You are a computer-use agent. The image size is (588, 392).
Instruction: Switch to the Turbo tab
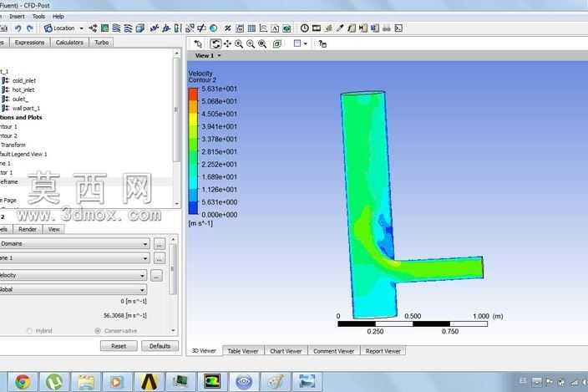tap(101, 43)
